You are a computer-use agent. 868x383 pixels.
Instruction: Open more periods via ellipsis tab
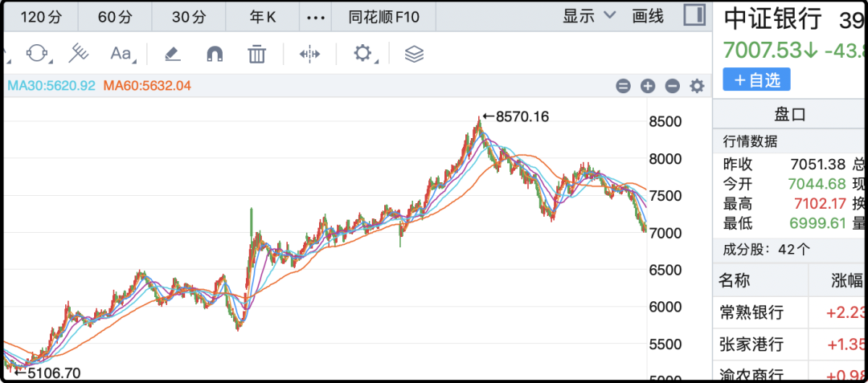point(316,17)
